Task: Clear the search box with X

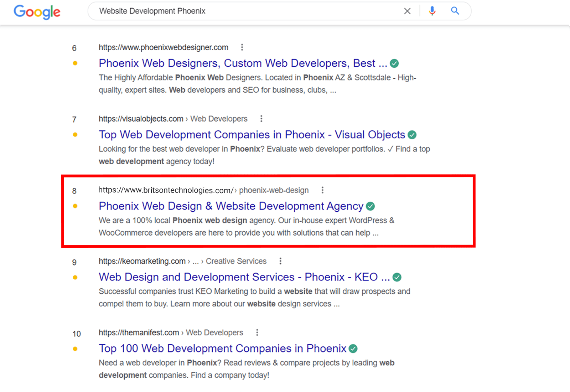Action: (x=407, y=11)
